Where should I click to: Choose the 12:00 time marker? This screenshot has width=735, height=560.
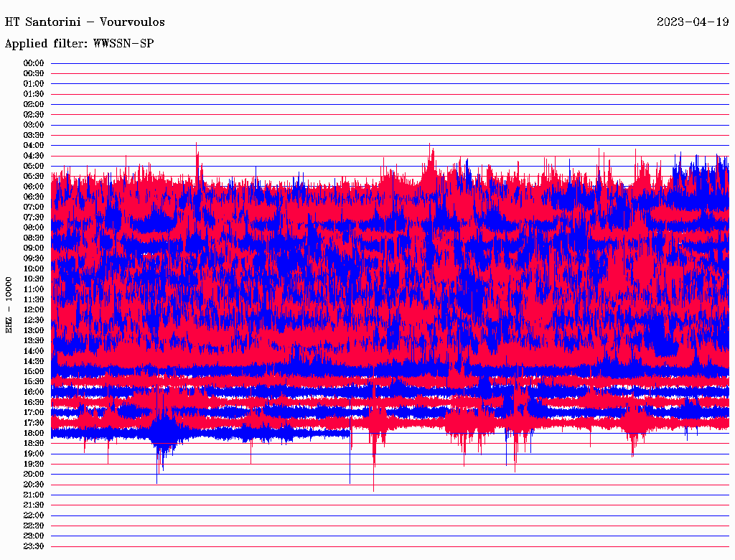tap(34, 309)
